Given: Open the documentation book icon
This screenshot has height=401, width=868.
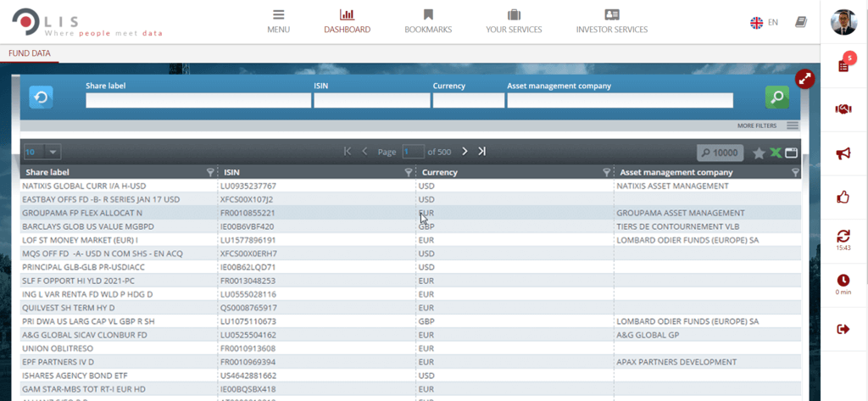Looking at the screenshot, I should pos(800,22).
